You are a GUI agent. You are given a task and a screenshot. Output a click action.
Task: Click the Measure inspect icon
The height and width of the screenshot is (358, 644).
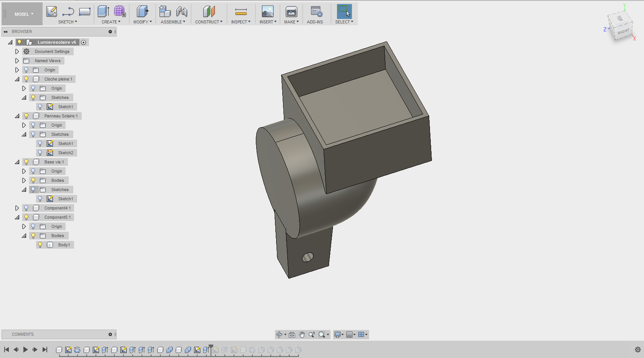[241, 12]
